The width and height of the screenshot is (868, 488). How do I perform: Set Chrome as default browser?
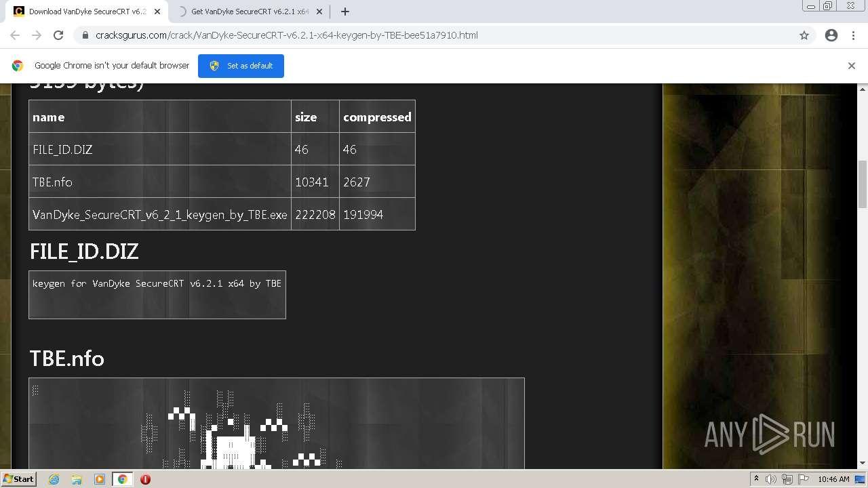coord(241,66)
